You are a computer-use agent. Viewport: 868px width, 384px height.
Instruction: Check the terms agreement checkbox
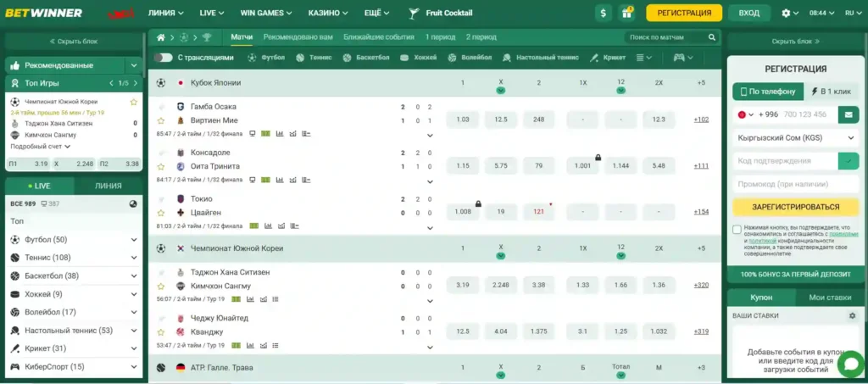click(737, 230)
